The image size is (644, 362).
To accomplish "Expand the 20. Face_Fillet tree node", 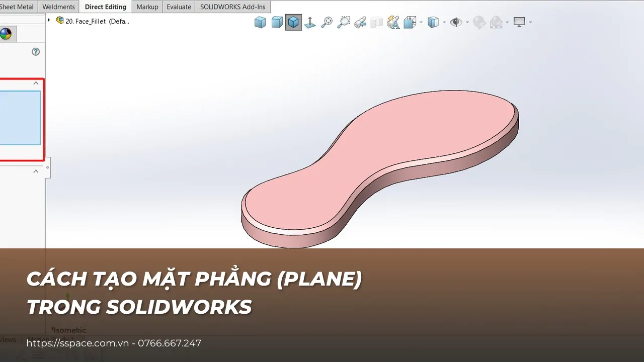I will pos(49,20).
